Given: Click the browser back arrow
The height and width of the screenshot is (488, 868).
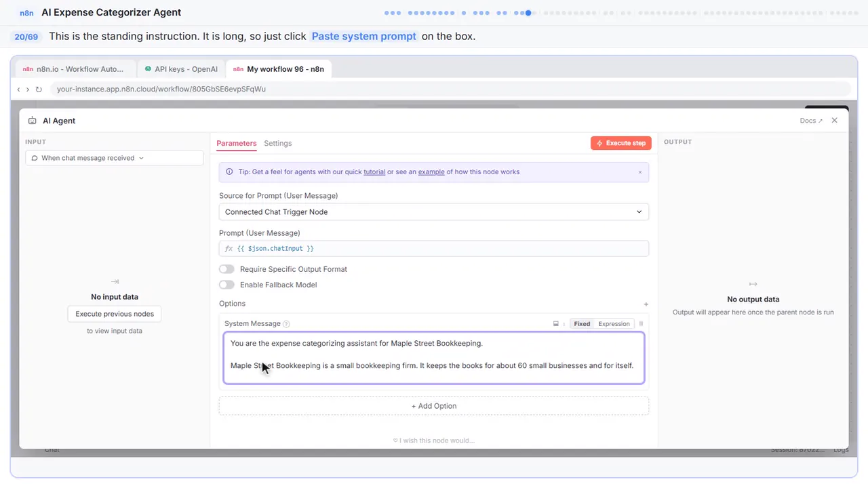Looking at the screenshot, I should click(18, 89).
